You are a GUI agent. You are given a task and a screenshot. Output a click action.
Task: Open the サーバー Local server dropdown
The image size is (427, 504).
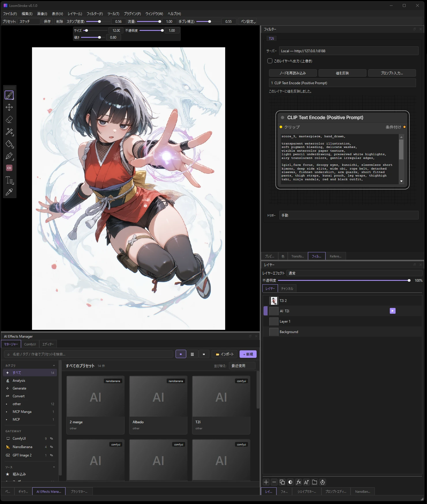pos(349,51)
